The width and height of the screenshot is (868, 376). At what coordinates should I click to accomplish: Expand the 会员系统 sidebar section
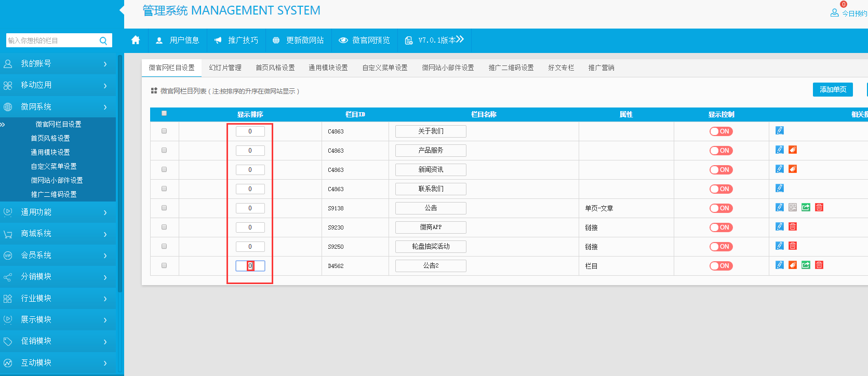click(x=58, y=255)
